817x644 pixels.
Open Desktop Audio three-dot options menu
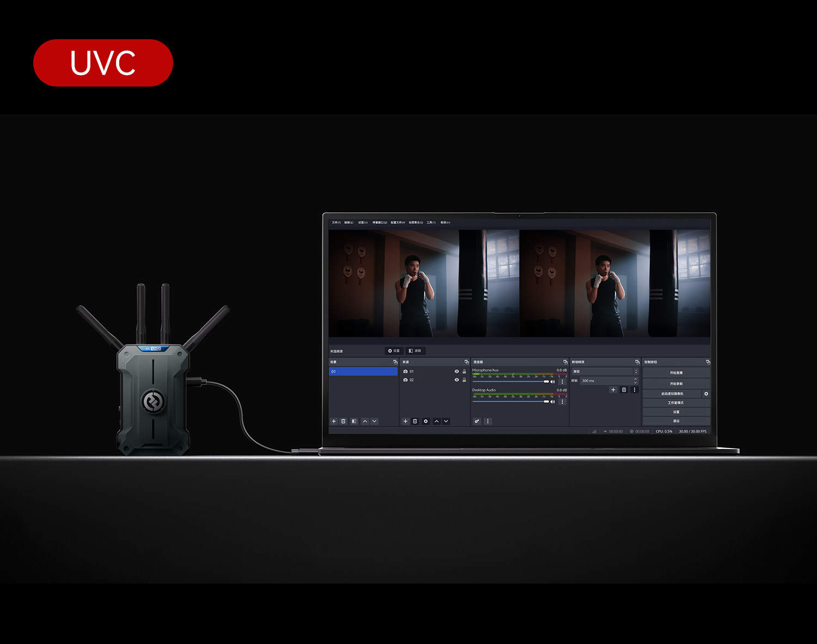coord(563,402)
